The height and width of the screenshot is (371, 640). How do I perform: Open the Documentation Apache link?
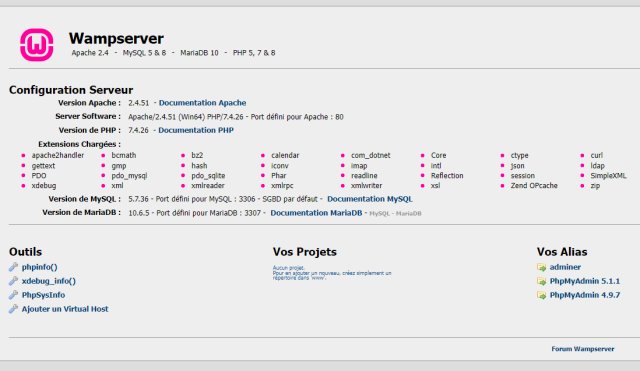click(202, 103)
